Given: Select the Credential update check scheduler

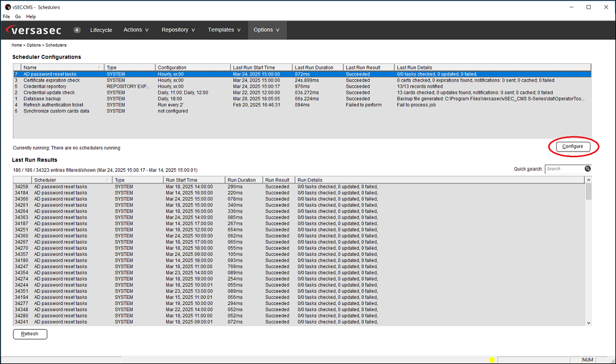Looking at the screenshot, I should (302, 93).
